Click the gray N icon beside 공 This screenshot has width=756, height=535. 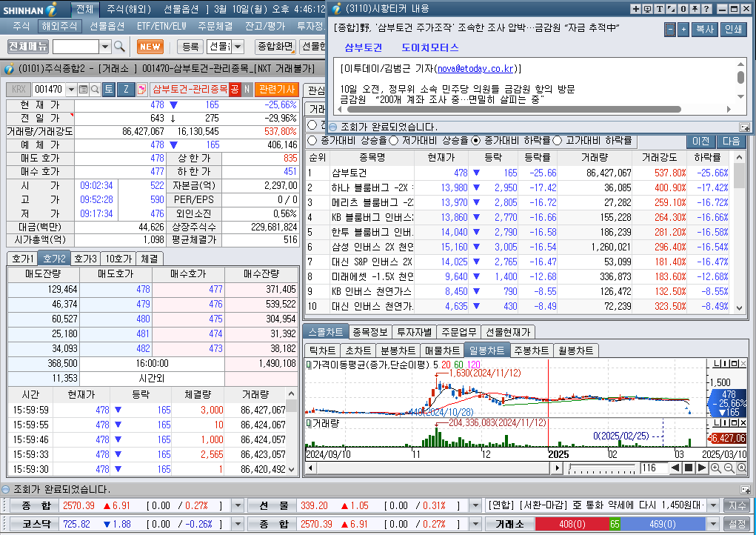[247, 89]
